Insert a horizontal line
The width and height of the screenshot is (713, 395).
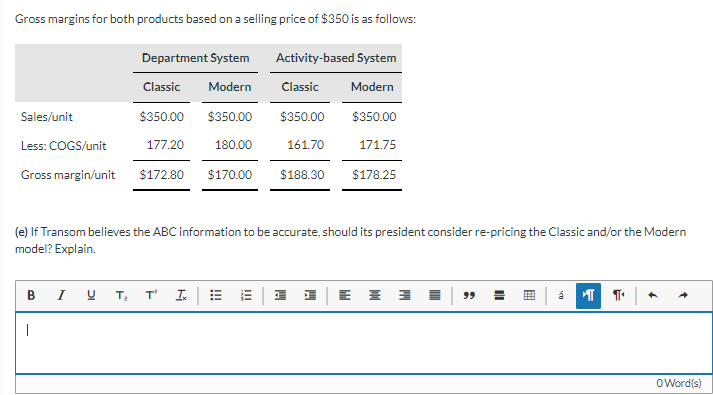(x=499, y=295)
